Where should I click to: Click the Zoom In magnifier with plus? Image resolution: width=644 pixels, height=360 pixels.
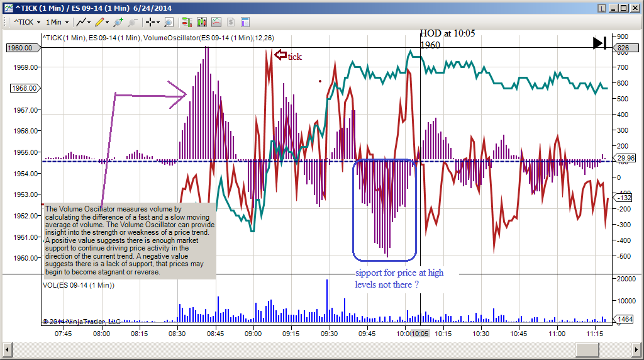click(x=118, y=22)
